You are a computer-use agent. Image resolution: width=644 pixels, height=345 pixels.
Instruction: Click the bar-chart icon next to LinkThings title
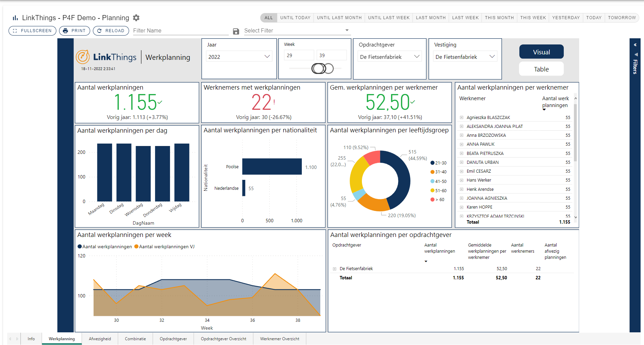pos(15,17)
